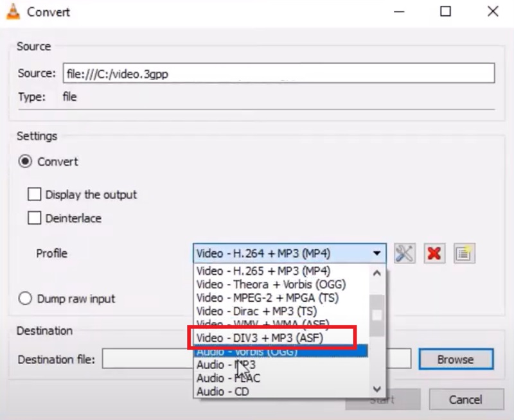
Task: Select the Dump raw input radio button
Action: (25, 299)
